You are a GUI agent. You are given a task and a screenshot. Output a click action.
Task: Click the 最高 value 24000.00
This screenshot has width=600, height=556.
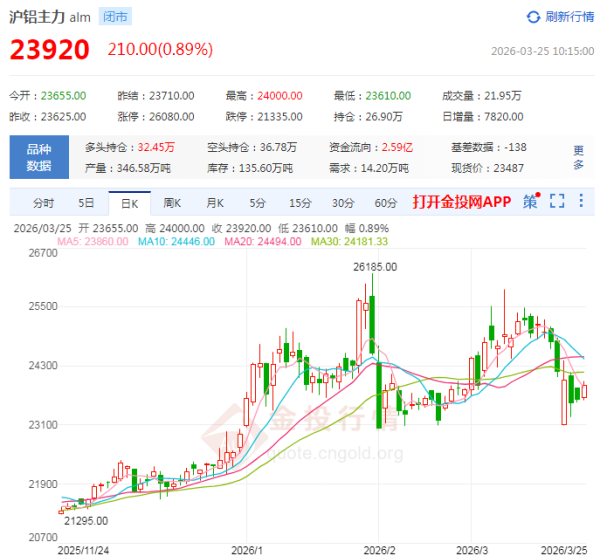pyautogui.click(x=280, y=96)
